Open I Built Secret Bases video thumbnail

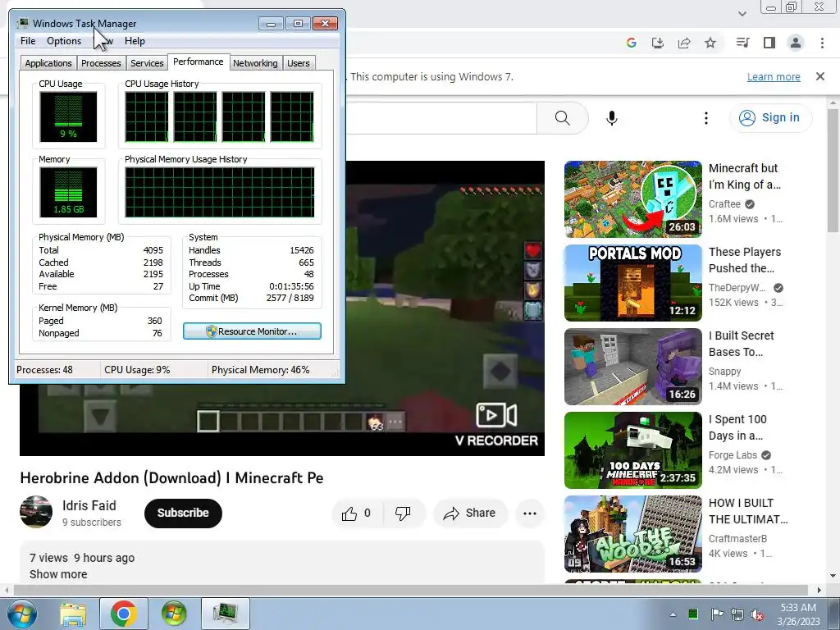[x=632, y=367]
